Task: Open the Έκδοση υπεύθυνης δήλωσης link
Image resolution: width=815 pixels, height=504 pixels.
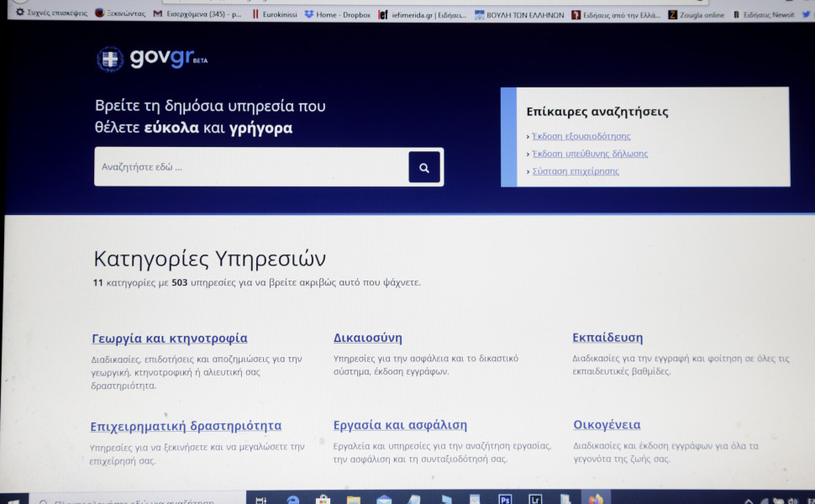Action: [x=589, y=154]
